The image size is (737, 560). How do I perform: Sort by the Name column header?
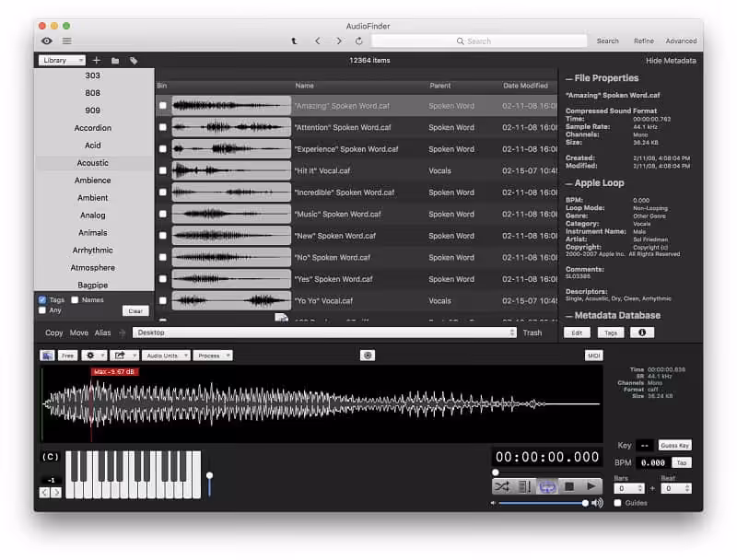click(305, 86)
